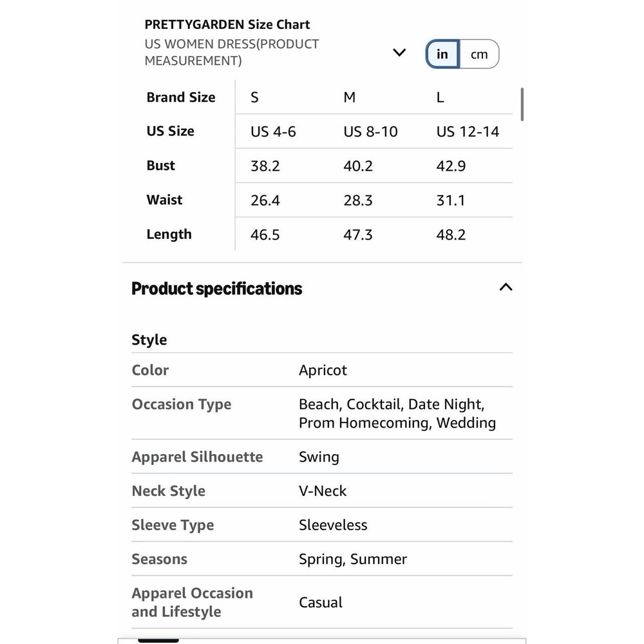The height and width of the screenshot is (644, 644).
Task: Switch size chart units to cm
Action: [x=479, y=54]
